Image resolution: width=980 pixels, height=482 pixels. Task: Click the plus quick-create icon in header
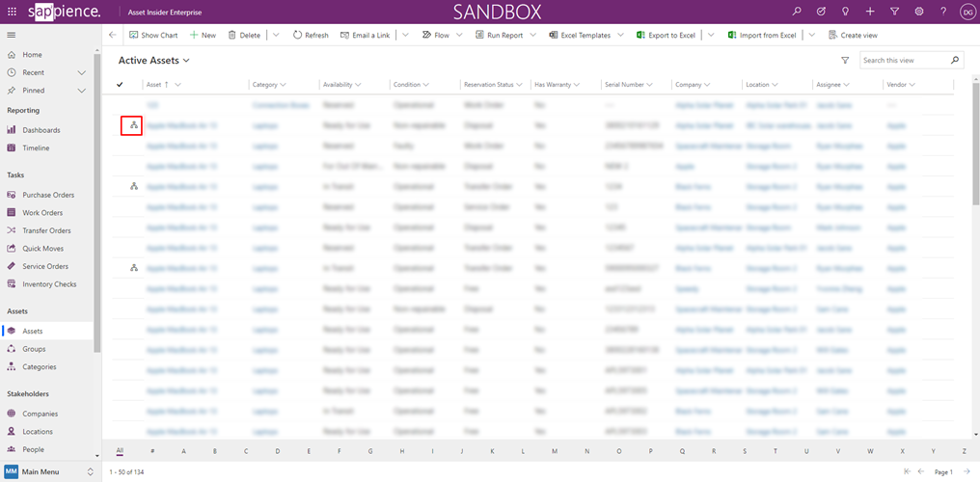(870, 12)
